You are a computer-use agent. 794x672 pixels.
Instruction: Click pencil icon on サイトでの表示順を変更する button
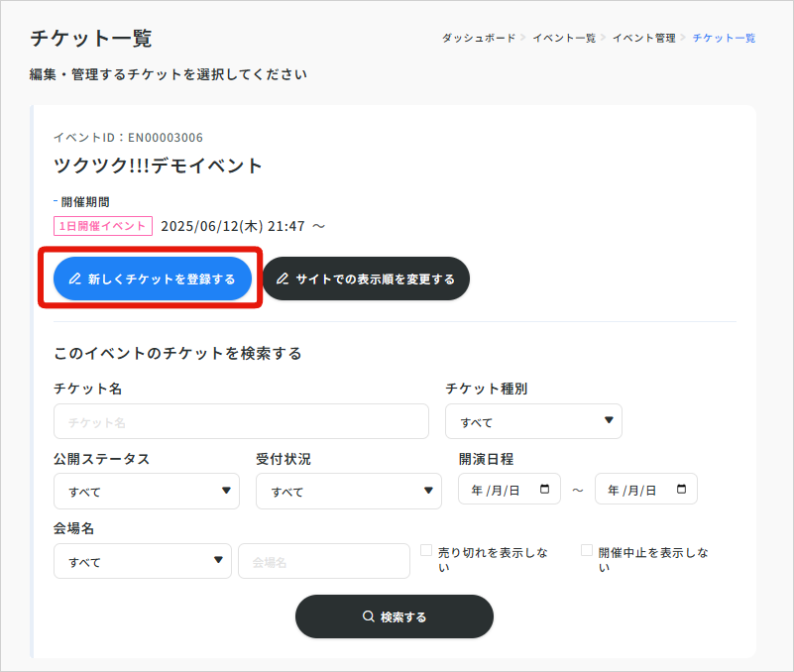tap(283, 280)
